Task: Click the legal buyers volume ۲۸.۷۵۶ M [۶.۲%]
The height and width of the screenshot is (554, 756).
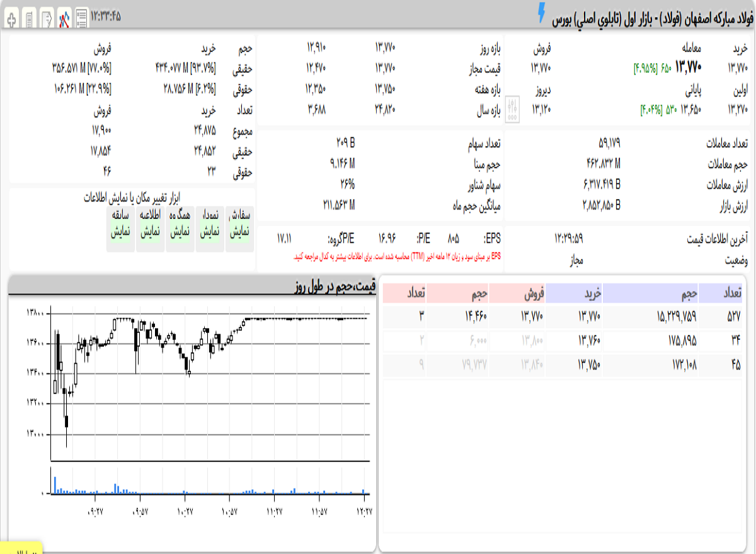Action: coord(189,89)
